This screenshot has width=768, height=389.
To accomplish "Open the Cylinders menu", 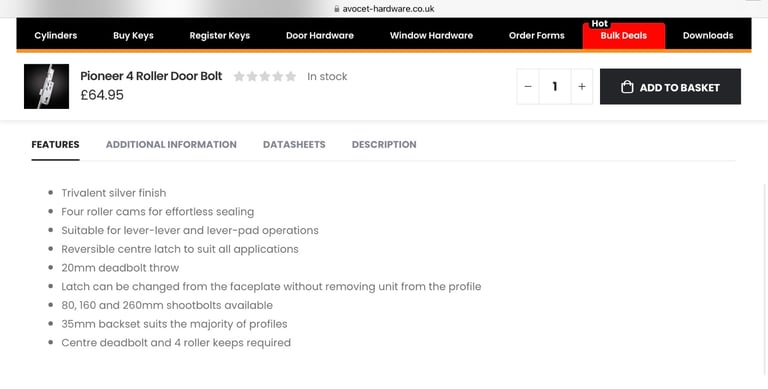I will [x=56, y=35].
